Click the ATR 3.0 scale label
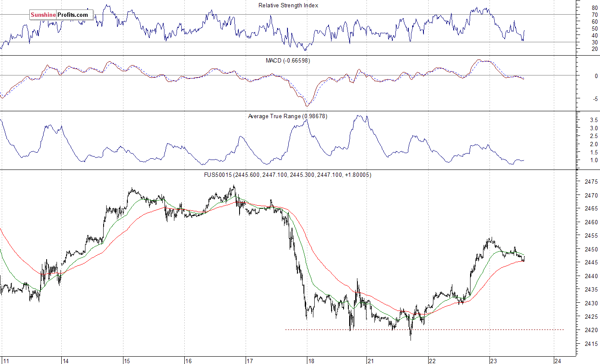 (594, 128)
